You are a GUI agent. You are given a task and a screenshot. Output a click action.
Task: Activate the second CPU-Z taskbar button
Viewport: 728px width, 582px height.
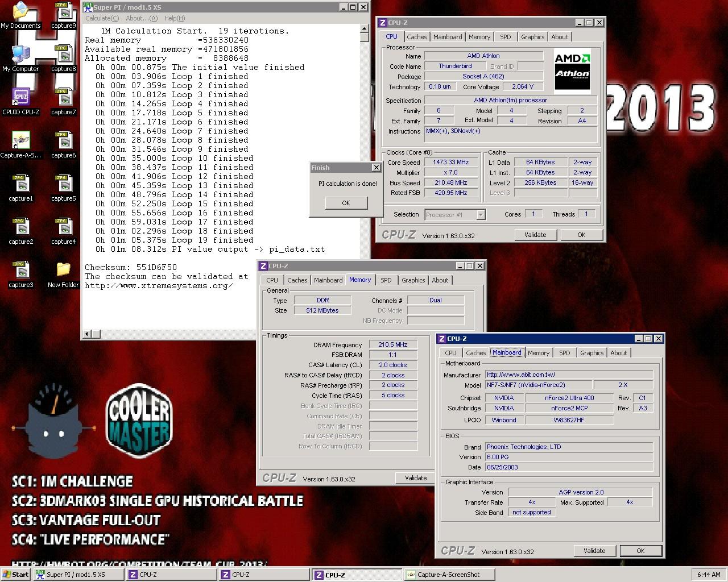click(263, 575)
